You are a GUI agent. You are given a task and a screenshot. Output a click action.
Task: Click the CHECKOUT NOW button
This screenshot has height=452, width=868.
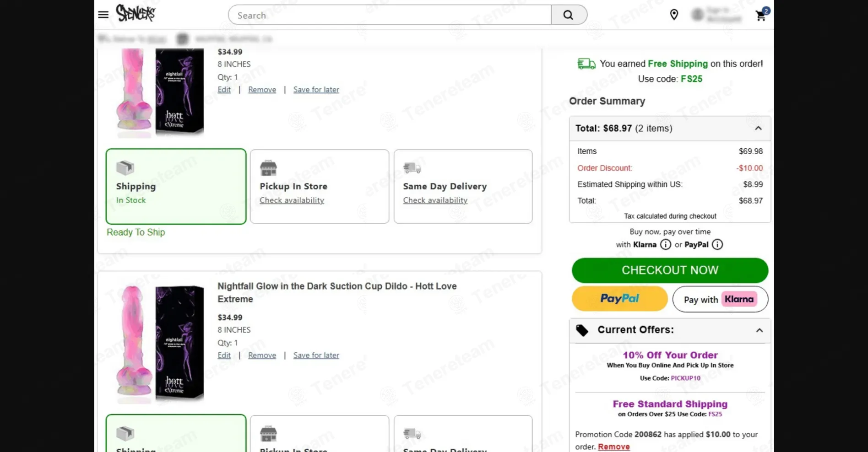[670, 270]
